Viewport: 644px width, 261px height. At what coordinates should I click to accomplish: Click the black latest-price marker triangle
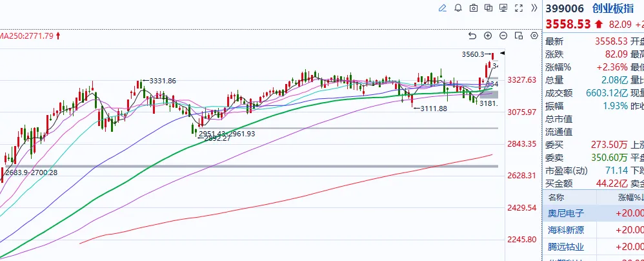point(502,53)
